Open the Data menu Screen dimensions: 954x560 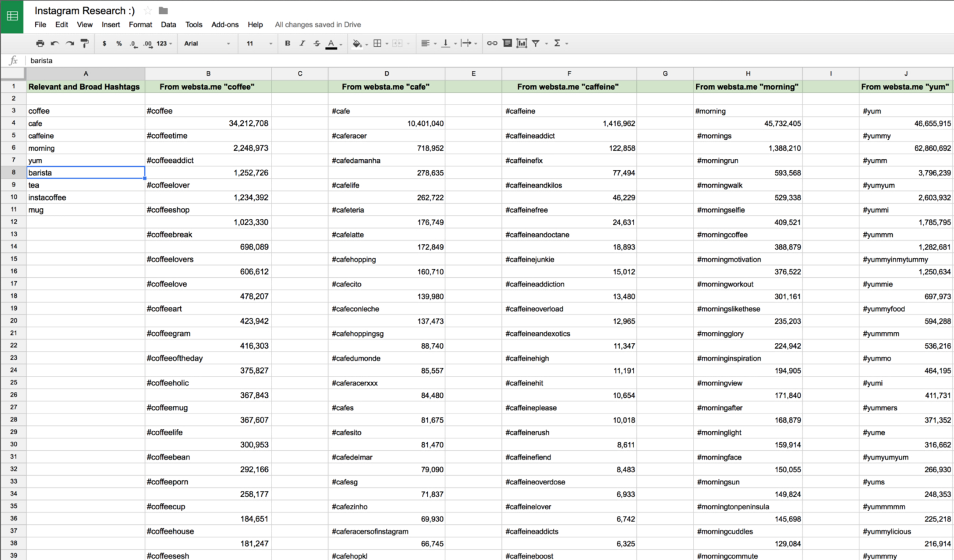168,25
